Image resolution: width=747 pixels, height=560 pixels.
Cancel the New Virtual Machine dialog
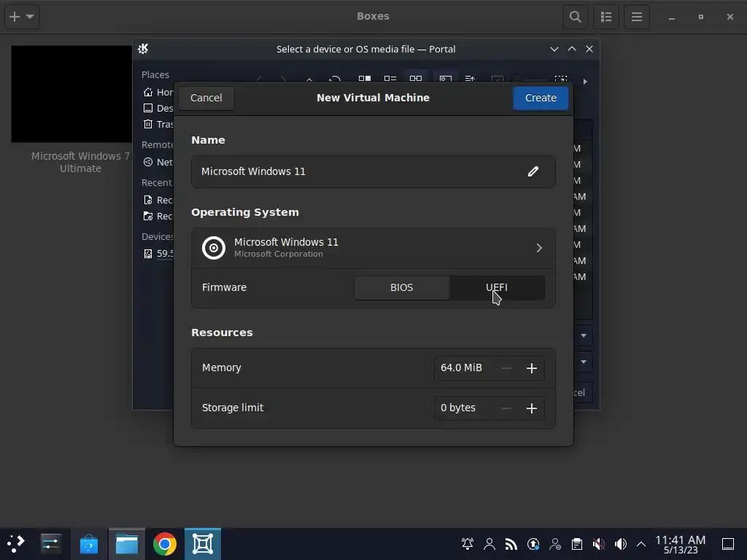(206, 98)
